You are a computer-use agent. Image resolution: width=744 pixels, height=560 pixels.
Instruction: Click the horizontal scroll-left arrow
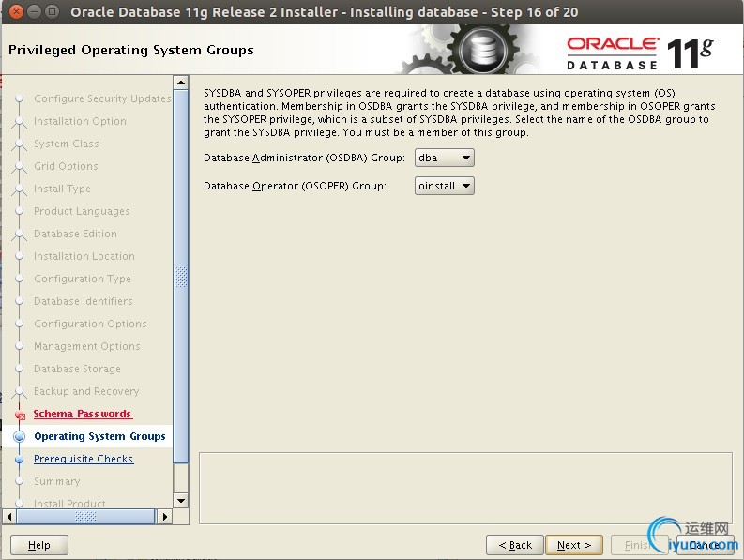point(9,516)
